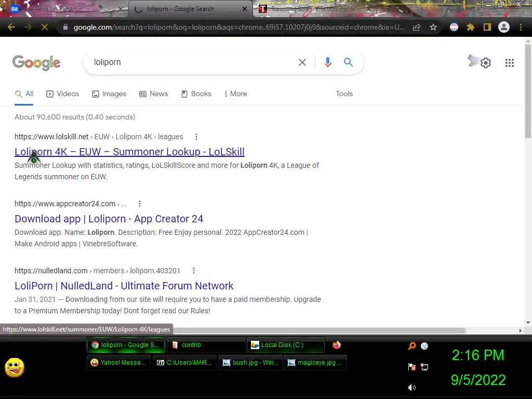The image size is (532, 399).
Task: Open the Google apps grid
Action: click(x=510, y=63)
